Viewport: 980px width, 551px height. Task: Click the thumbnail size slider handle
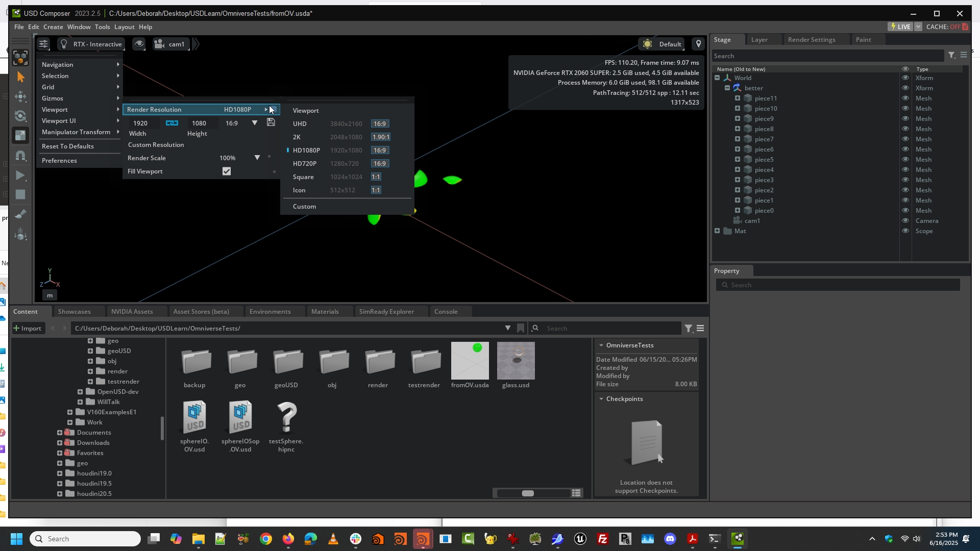528,493
